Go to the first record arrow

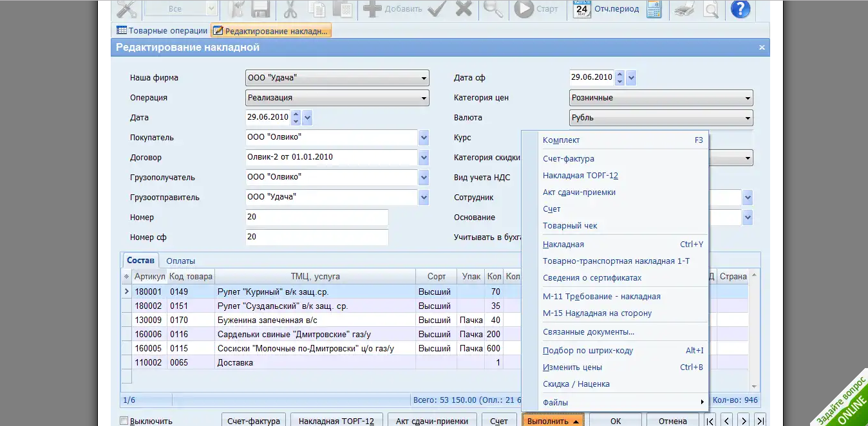(710, 421)
